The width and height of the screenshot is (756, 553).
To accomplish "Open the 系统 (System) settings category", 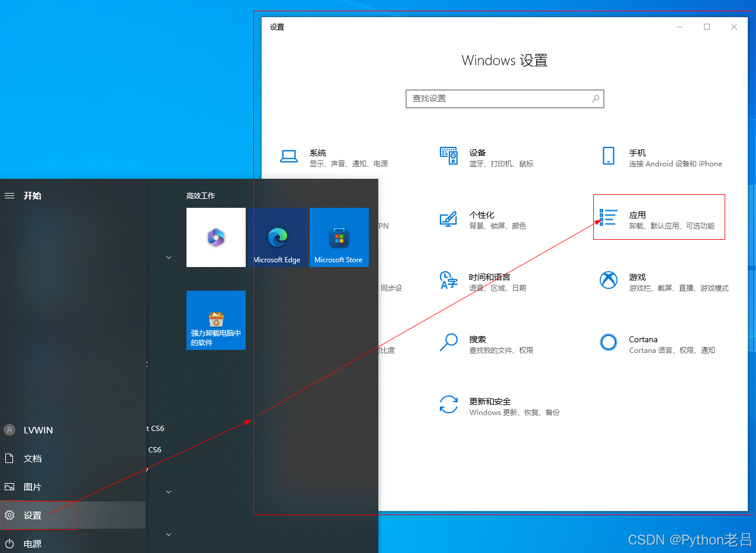I will pos(334,157).
